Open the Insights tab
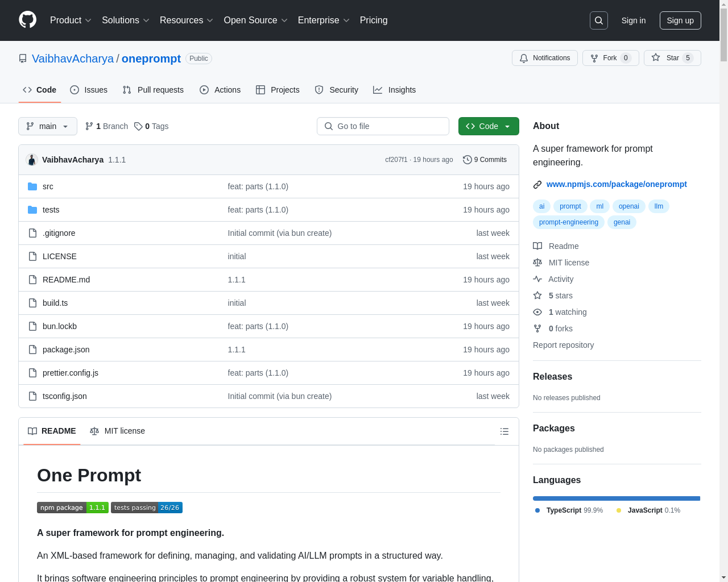Image resolution: width=728 pixels, height=582 pixels. pyautogui.click(x=394, y=90)
